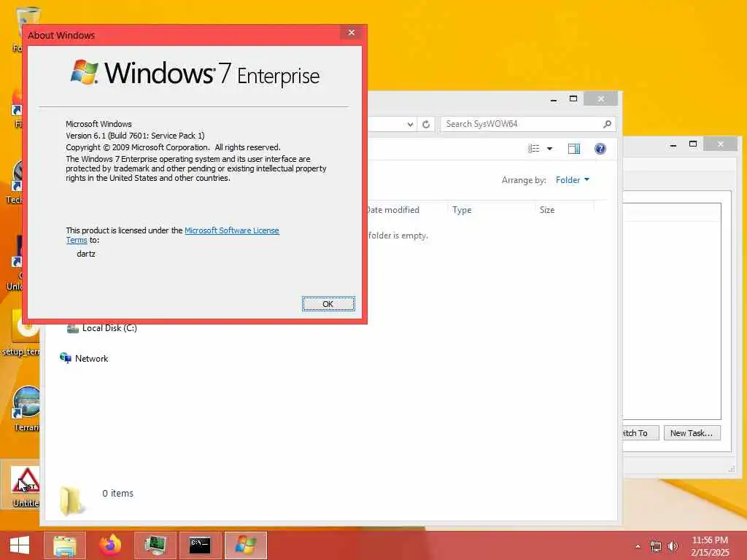Open the volume speaker tray icon
Image resolution: width=747 pixels, height=560 pixels.
point(673,546)
